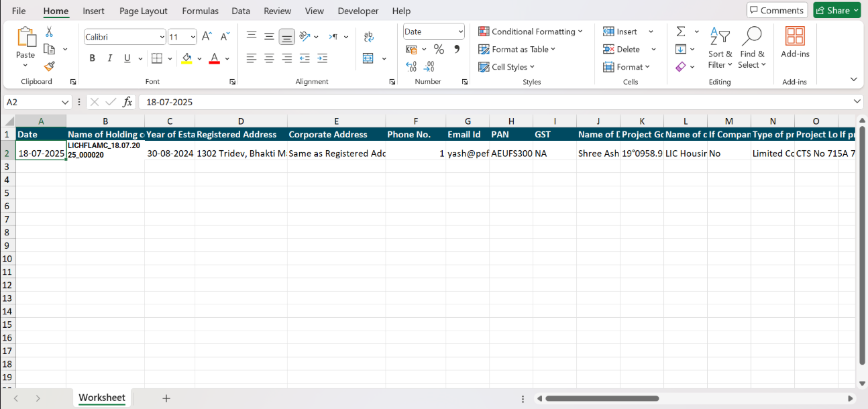This screenshot has width=868, height=409.
Task: Open the Add-ins icon
Action: click(795, 43)
